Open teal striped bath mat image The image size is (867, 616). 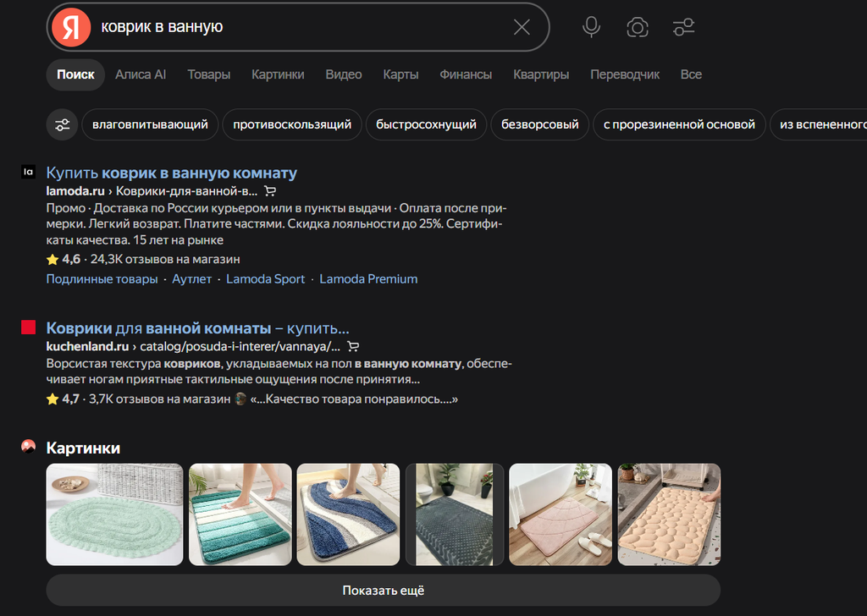pyautogui.click(x=240, y=514)
